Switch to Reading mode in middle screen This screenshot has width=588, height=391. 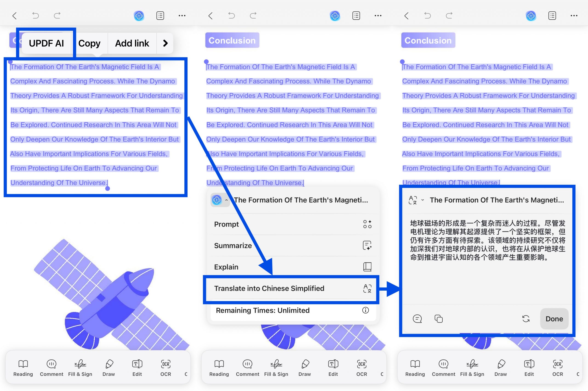(219, 368)
